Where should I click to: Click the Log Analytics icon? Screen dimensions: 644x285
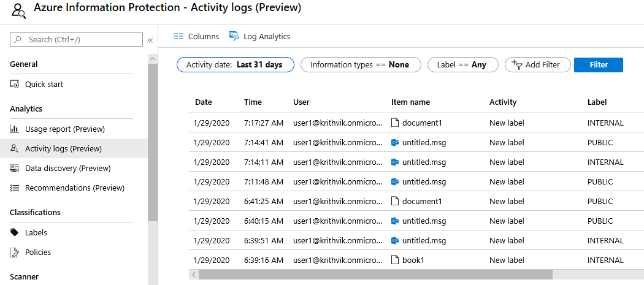tap(233, 36)
